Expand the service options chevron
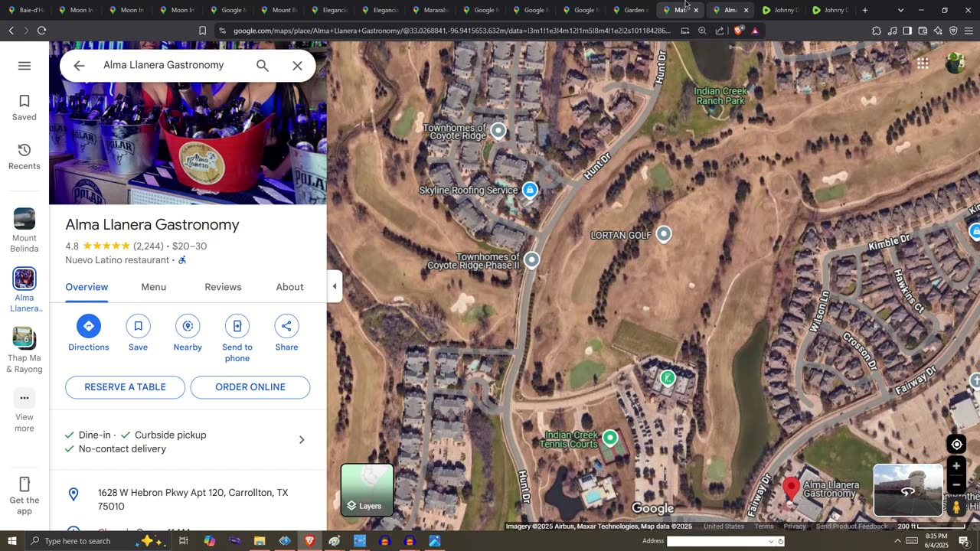 click(x=302, y=440)
